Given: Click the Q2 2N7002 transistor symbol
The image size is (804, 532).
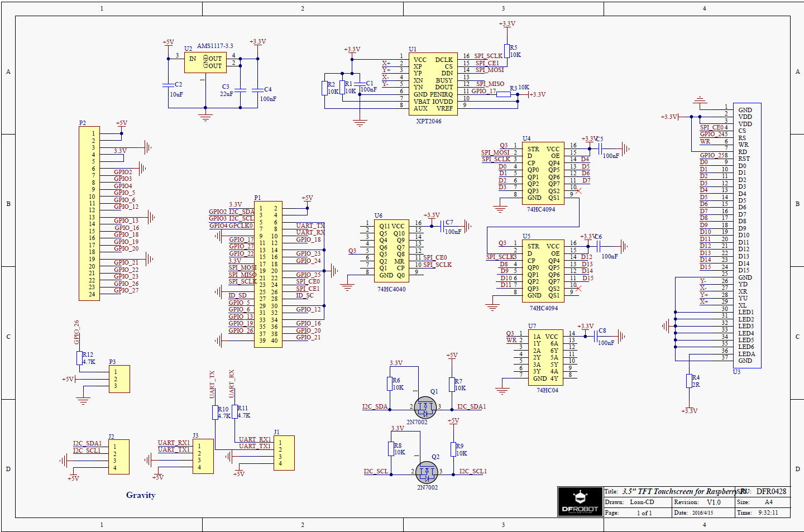Looking at the screenshot, I should 427,472.
